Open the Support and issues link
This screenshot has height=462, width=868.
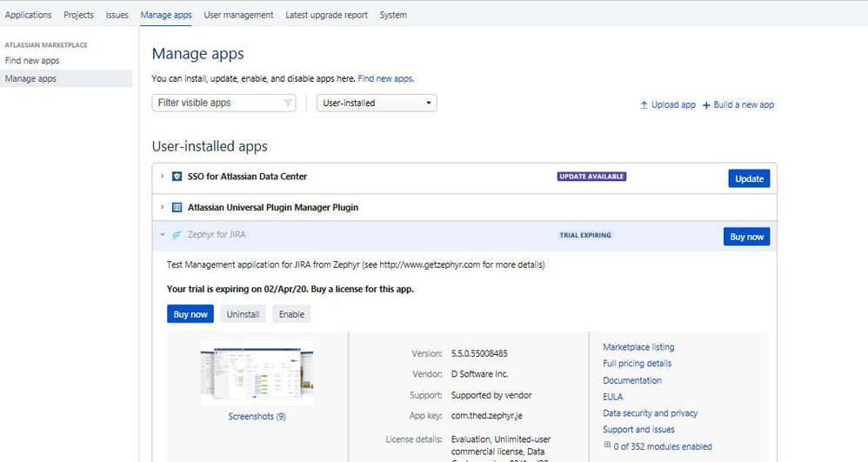(638, 429)
